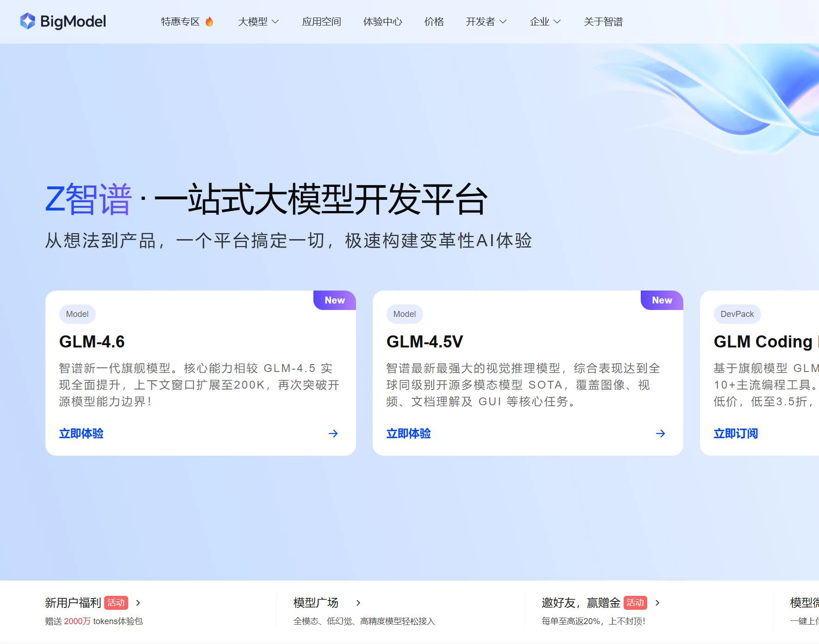Select 价格 in the top navigation
819x644 pixels.
click(x=434, y=22)
